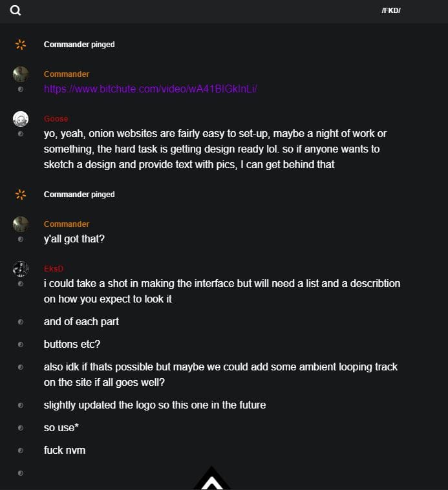Click the dot beside "buttons etc?" message

21,345
